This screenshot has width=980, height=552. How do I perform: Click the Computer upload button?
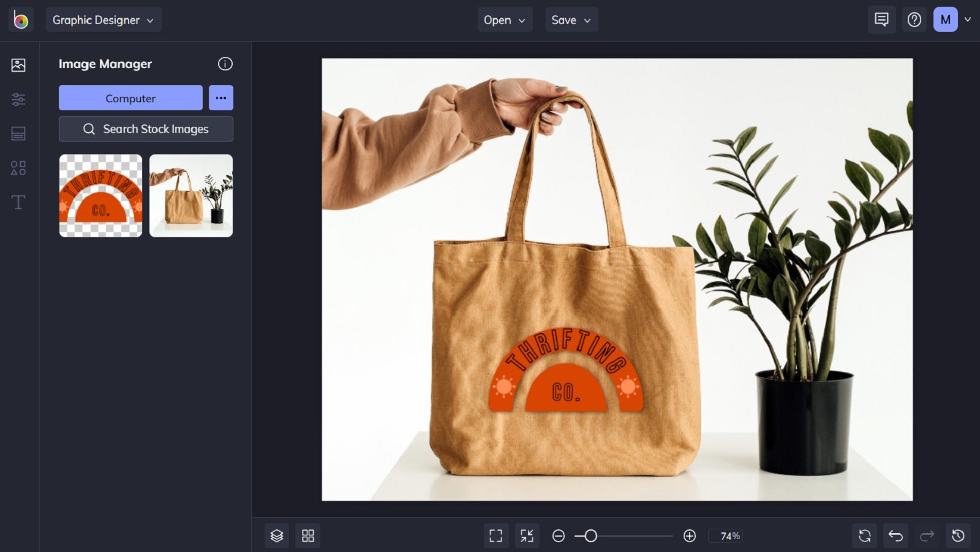coord(130,98)
